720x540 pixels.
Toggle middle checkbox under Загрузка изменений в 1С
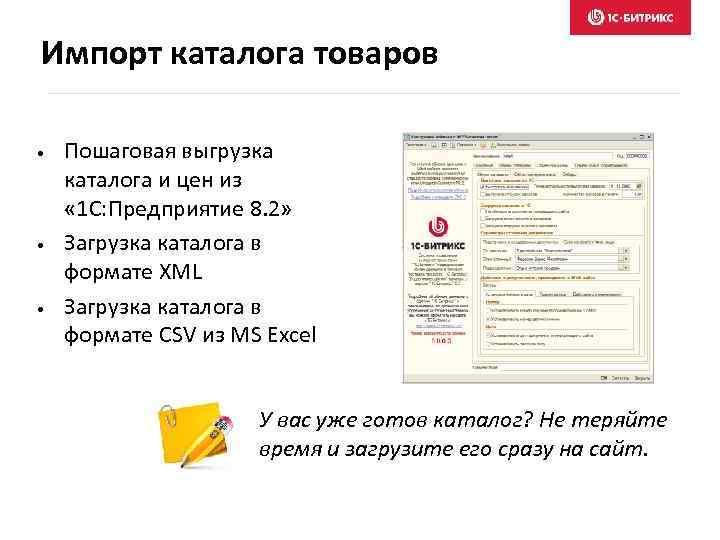coord(483,219)
